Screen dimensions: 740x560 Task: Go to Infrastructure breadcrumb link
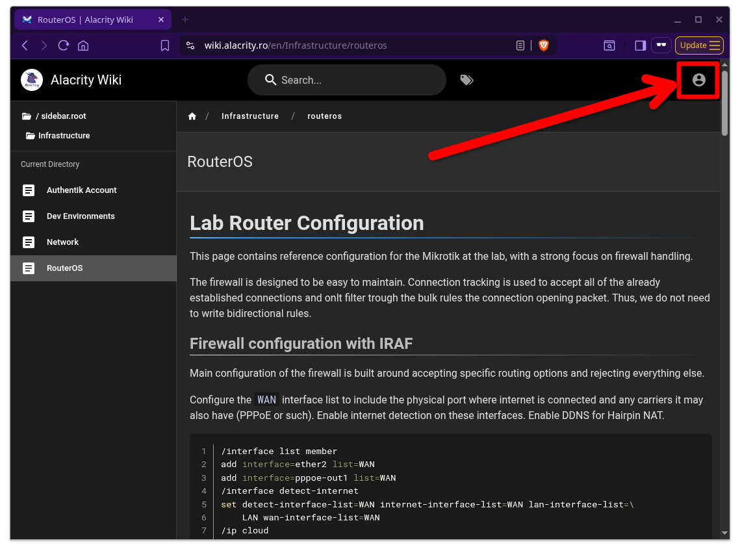pyautogui.click(x=250, y=116)
